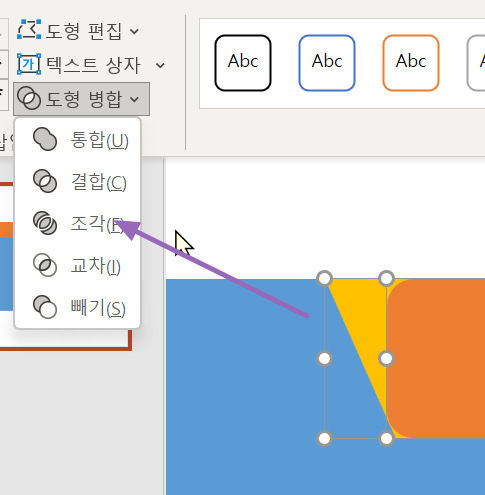Click the 교차 intersect shape icon
This screenshot has height=495, width=485.
click(45, 265)
